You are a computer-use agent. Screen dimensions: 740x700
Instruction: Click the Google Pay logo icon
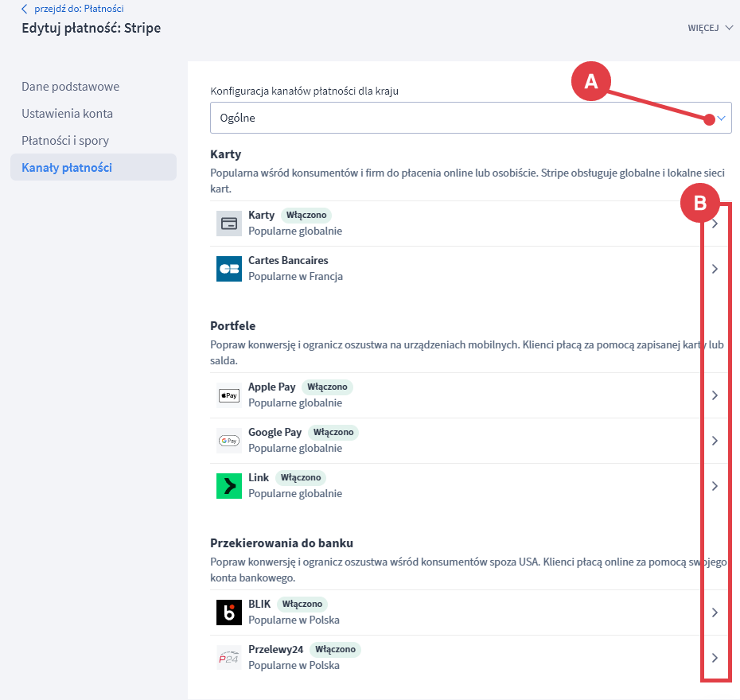tap(228, 441)
